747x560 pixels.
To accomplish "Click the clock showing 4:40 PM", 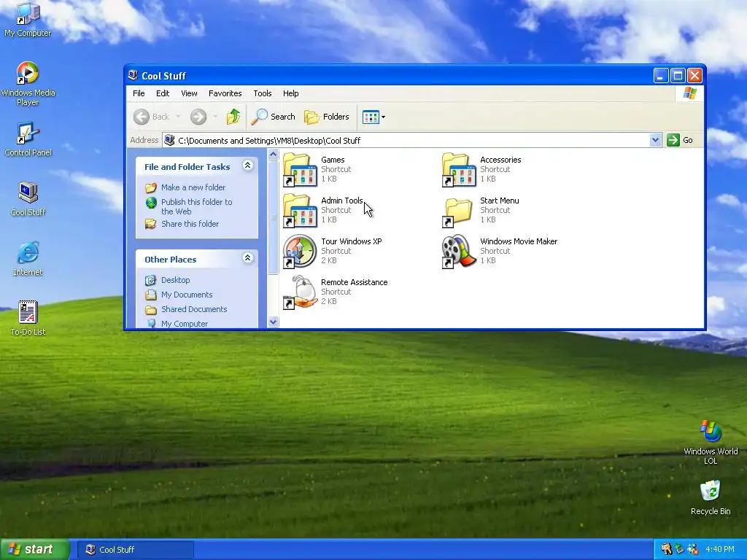I will coord(719,549).
